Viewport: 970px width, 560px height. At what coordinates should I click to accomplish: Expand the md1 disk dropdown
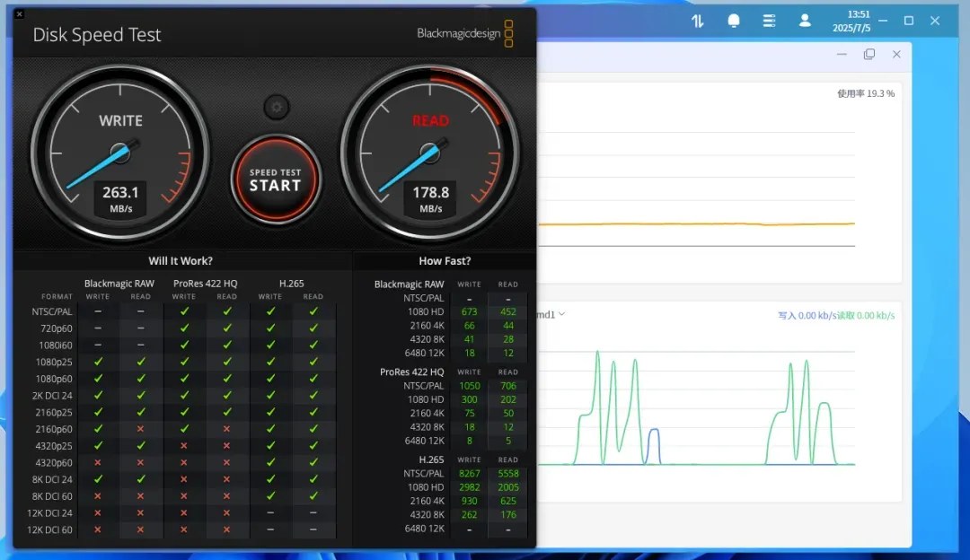(551, 315)
